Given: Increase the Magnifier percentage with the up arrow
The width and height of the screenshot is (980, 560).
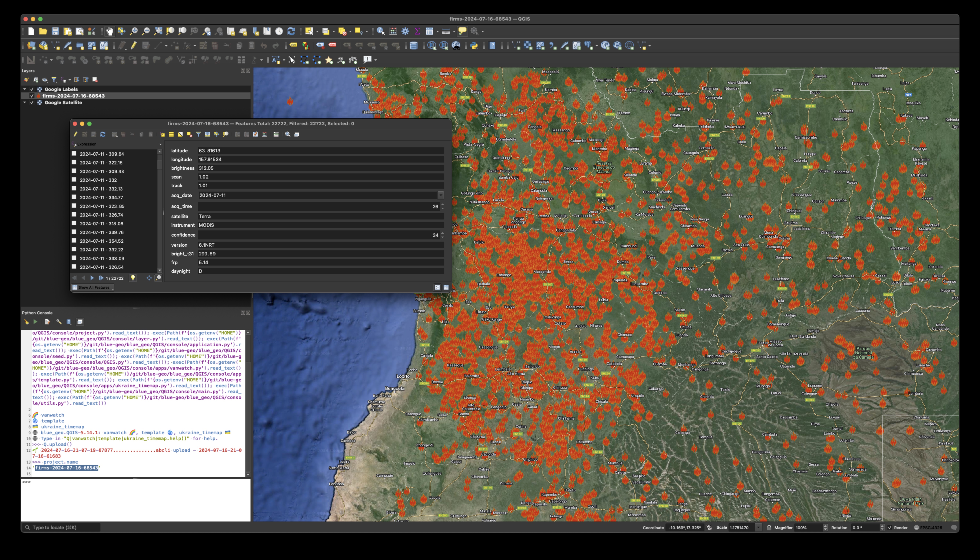Looking at the screenshot, I should pos(825,526).
